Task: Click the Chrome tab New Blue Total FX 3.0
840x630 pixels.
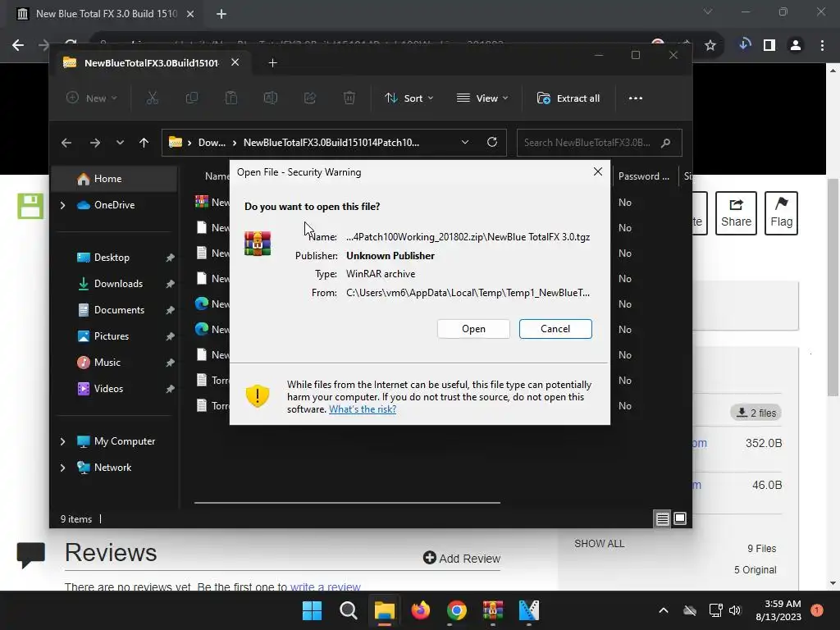Action: pos(106,14)
